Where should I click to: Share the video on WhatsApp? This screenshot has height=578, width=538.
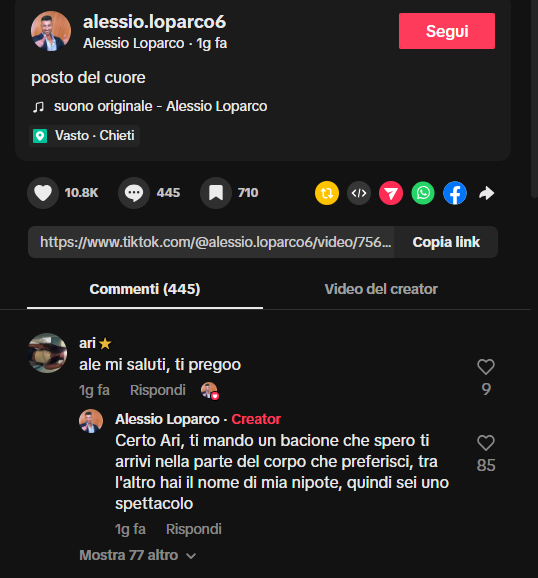[423, 193]
